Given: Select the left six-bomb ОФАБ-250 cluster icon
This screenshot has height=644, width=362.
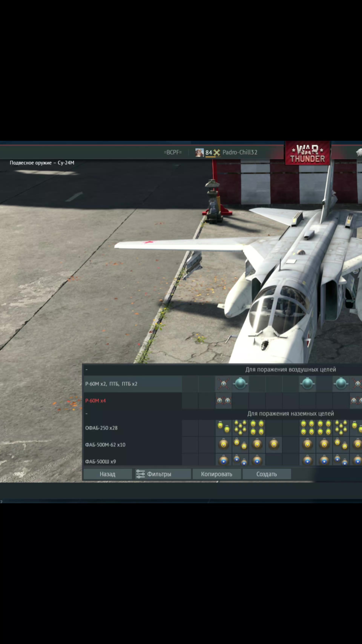Looking at the screenshot, I should (x=240, y=428).
